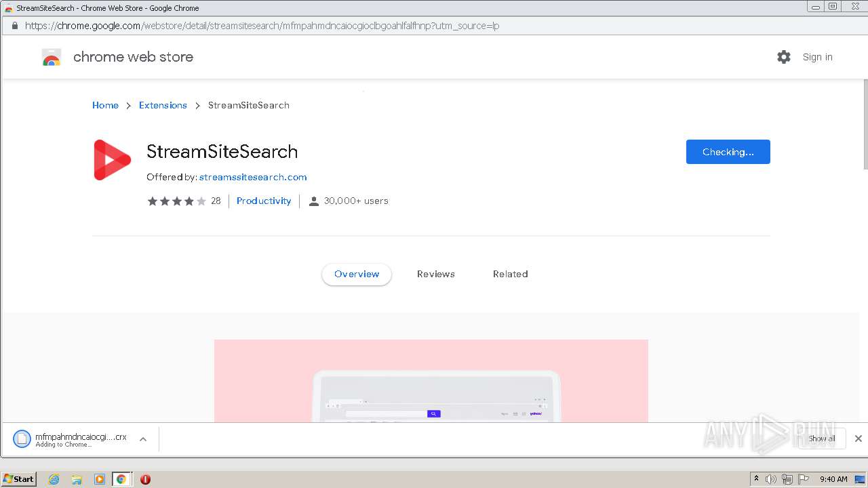Image resolution: width=868 pixels, height=488 pixels.
Task: Click the 30,000+ users text
Action: point(356,201)
